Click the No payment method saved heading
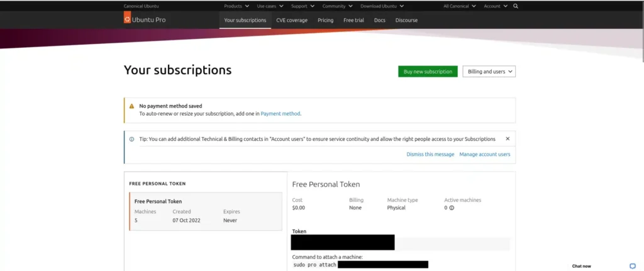This screenshot has width=644, height=271. [170, 106]
